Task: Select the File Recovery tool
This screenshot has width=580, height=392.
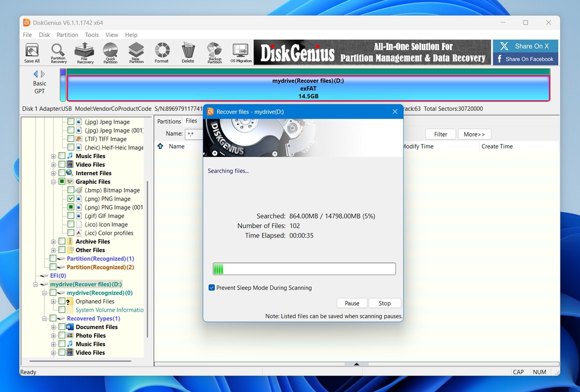Action: [84, 52]
